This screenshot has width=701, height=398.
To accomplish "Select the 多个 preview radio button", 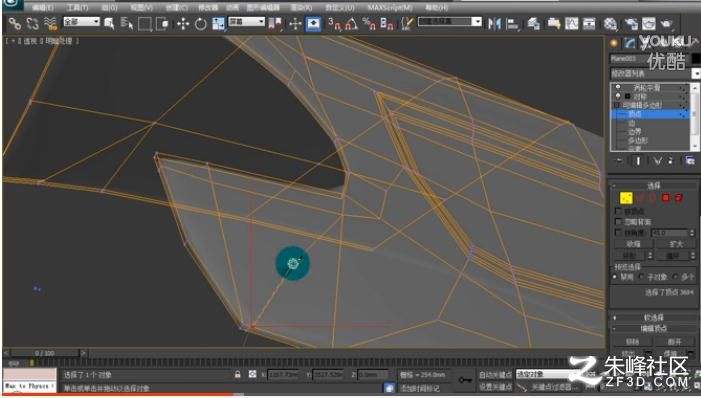I will click(x=675, y=277).
